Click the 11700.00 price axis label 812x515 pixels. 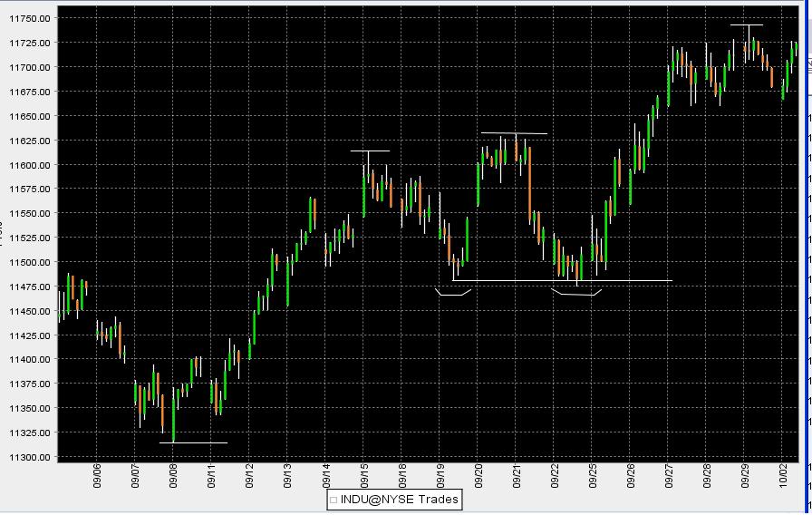click(x=30, y=67)
